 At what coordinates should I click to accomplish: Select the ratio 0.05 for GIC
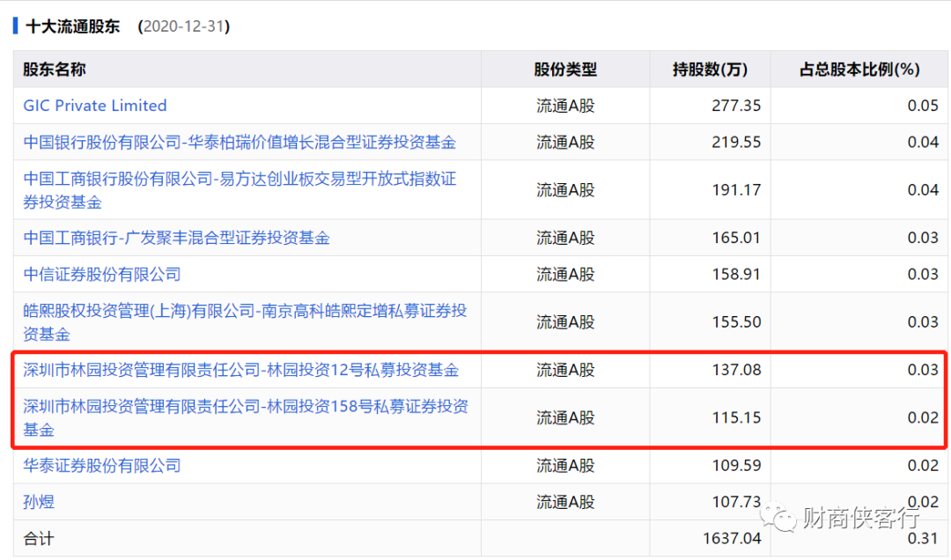(x=923, y=106)
